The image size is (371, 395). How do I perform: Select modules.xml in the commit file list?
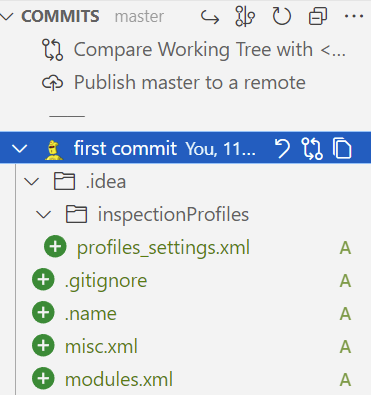pos(119,379)
